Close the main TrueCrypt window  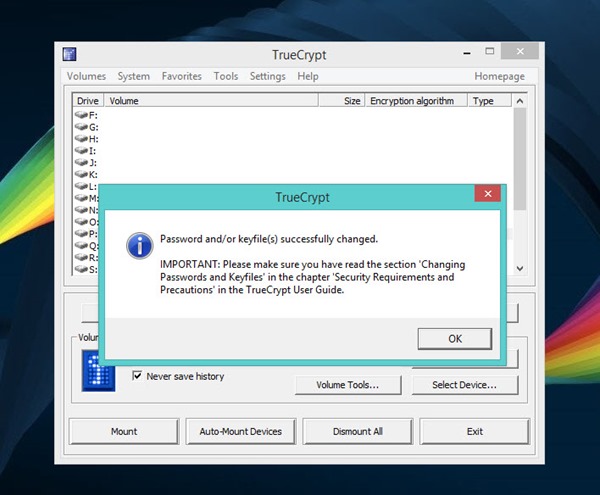[x=520, y=51]
